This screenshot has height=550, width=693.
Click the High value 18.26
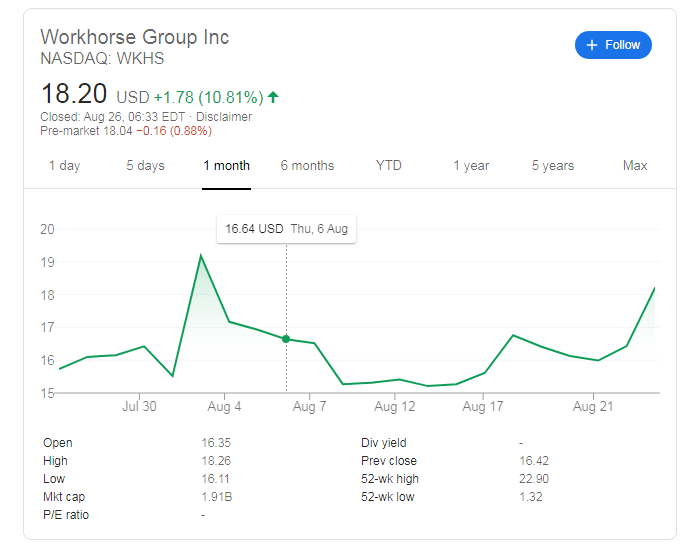[216, 461]
